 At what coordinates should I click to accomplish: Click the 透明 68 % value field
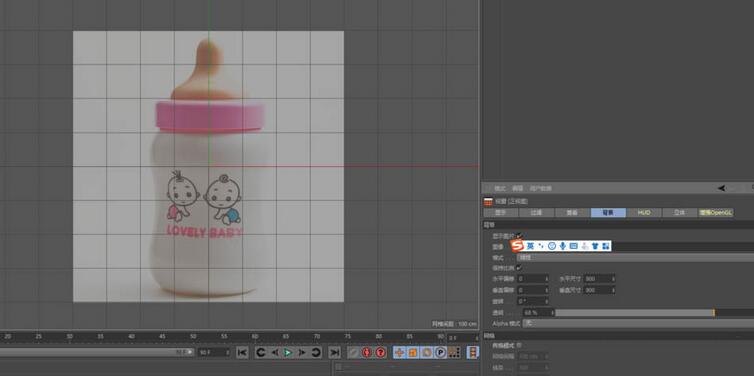coord(538,313)
